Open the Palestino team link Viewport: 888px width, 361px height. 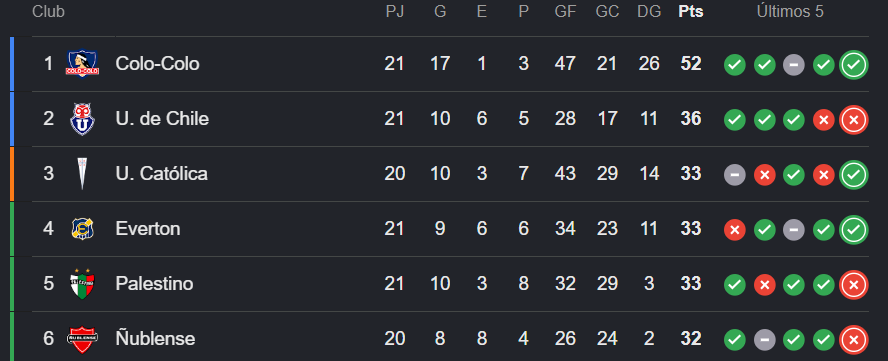[x=154, y=283]
